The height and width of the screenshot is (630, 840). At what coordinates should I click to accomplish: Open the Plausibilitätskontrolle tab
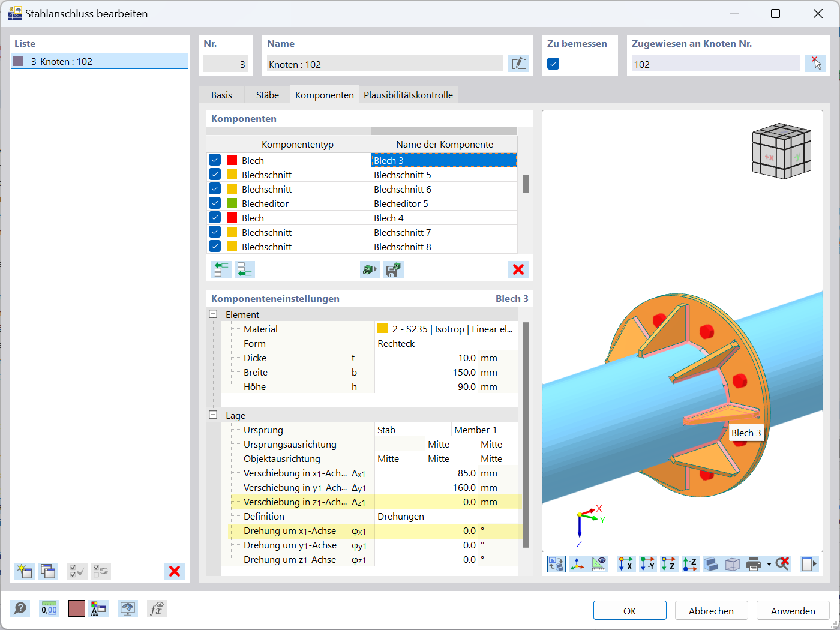[x=408, y=95]
